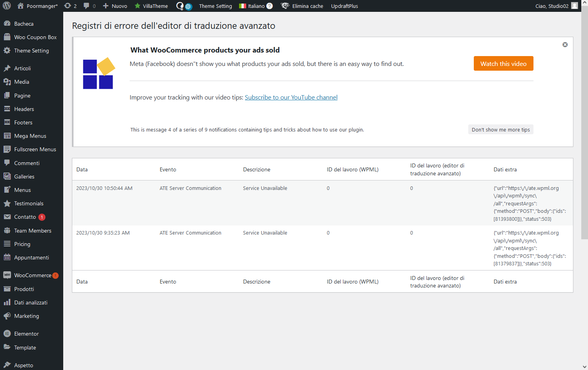Click the Marketing megaphone icon
The image size is (588, 370).
(x=7, y=316)
